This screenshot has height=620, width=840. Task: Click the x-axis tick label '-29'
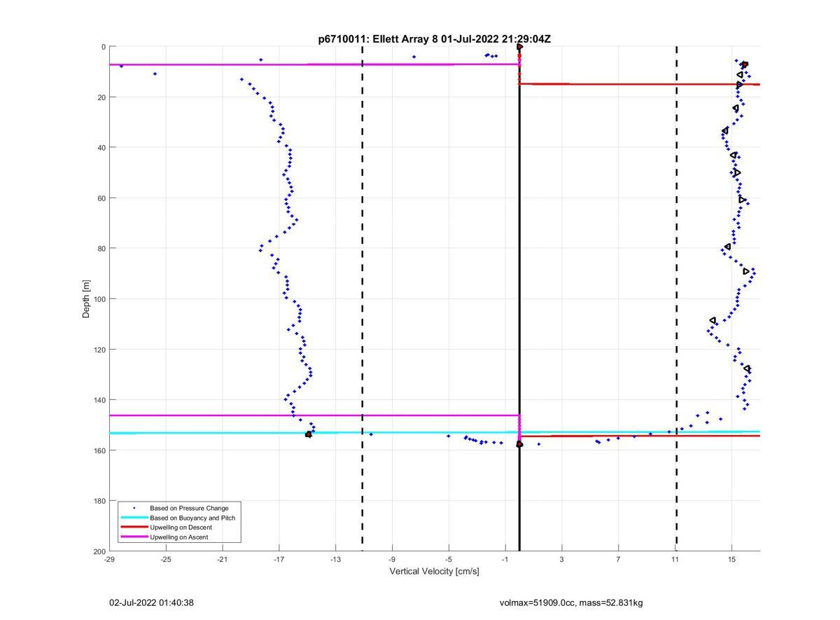tap(109, 559)
